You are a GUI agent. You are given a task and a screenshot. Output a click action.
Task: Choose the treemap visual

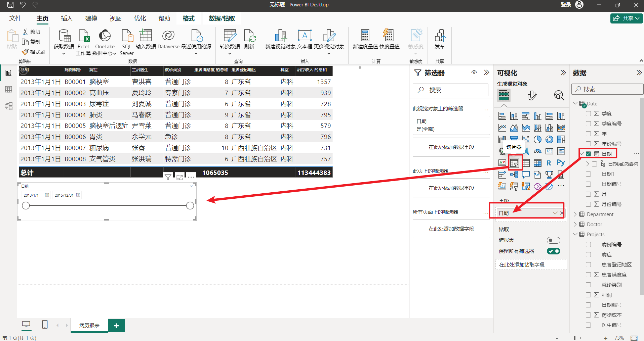click(561, 139)
